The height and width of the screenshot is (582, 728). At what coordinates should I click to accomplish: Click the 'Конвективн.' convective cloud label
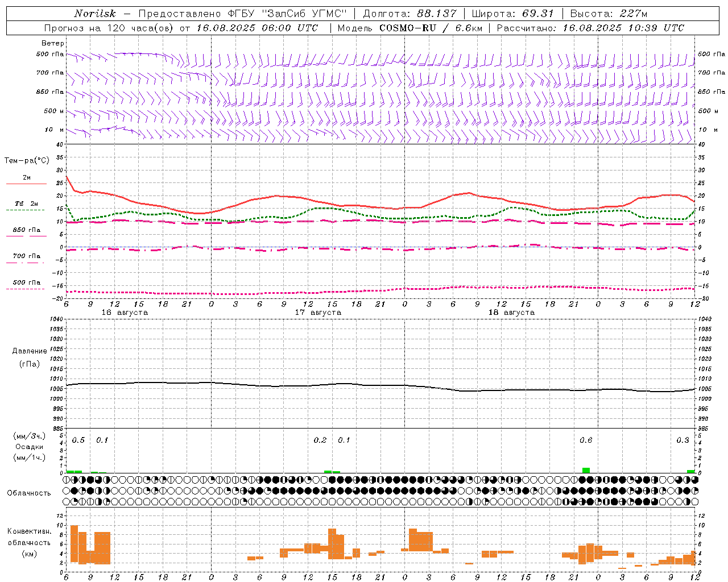point(30,531)
